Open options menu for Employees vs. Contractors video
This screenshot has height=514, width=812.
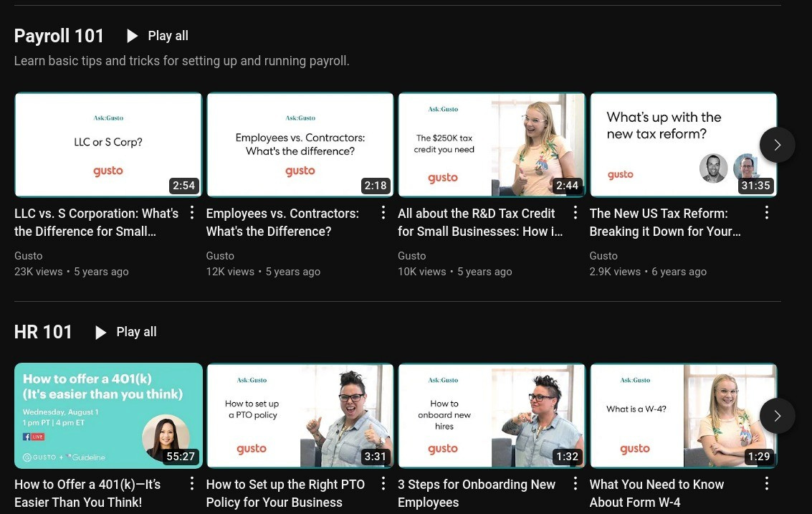tap(383, 212)
